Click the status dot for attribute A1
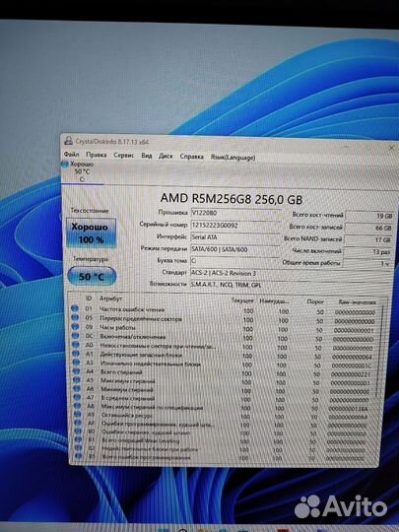399x532 pixels. [x=76, y=354]
